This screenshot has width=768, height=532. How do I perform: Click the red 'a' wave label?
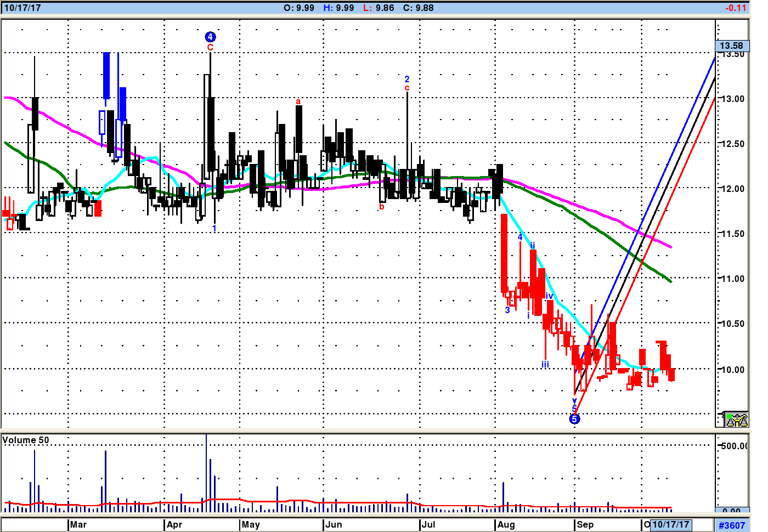[298, 101]
